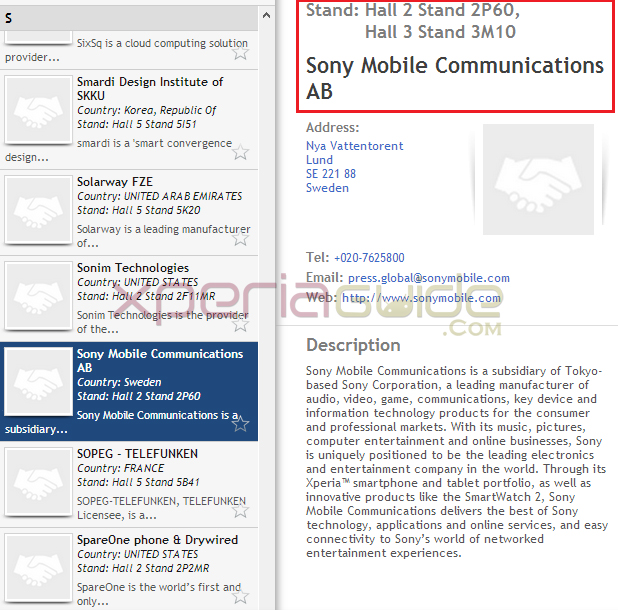Favorite SpareOne phone & Drywired
Viewport: 618px width, 610px height.
coord(240,597)
